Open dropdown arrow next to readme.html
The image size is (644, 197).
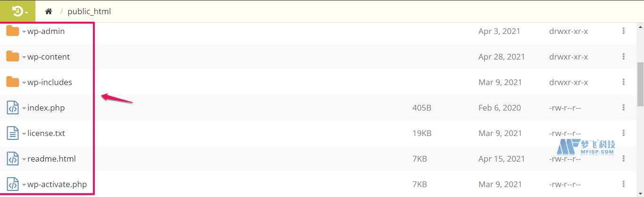pos(24,159)
